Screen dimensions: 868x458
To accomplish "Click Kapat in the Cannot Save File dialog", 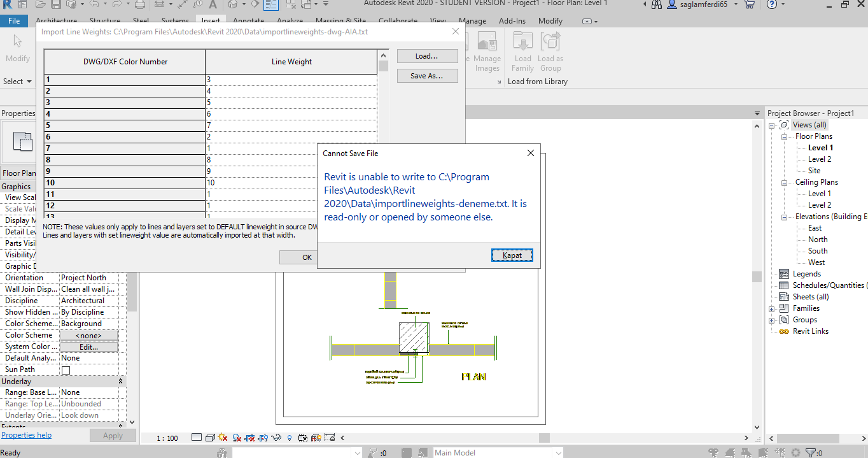I will pyautogui.click(x=512, y=254).
